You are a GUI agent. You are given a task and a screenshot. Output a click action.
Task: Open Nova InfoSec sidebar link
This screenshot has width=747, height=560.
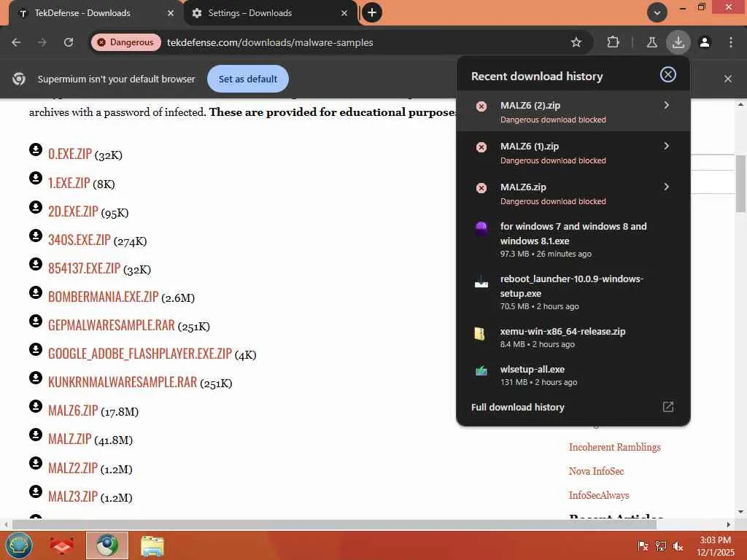(x=597, y=471)
